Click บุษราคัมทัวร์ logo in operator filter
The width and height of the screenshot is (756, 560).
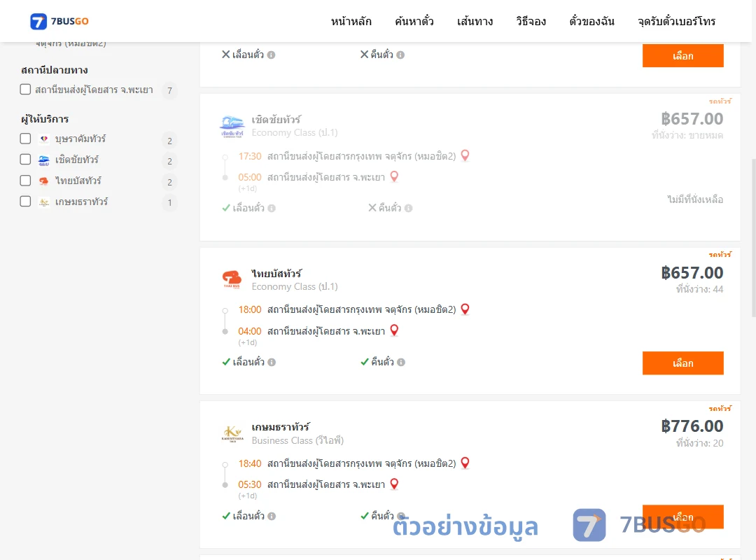coord(44,139)
